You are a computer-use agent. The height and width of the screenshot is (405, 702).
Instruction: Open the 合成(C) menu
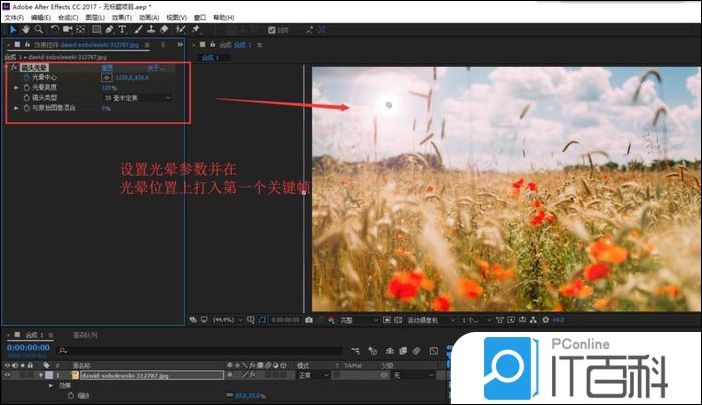click(x=69, y=17)
